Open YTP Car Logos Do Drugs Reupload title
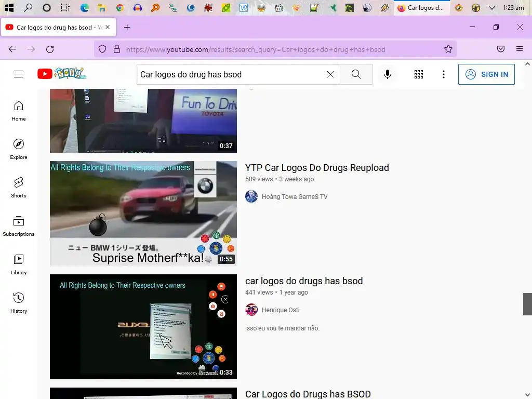 tap(317, 168)
